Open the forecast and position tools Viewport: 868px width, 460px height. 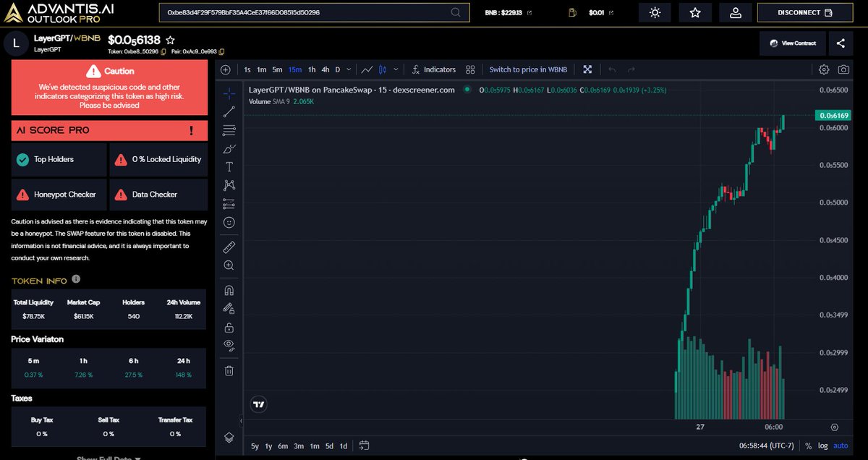click(229, 203)
